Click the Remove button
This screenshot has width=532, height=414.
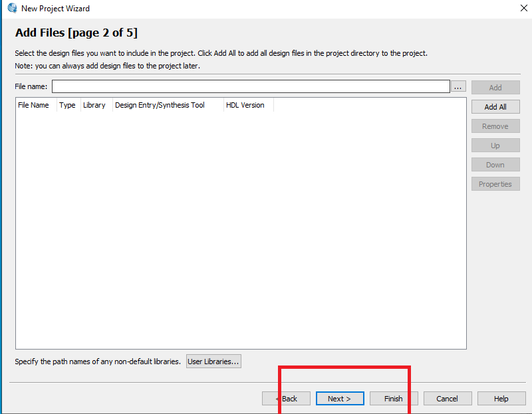pos(495,126)
